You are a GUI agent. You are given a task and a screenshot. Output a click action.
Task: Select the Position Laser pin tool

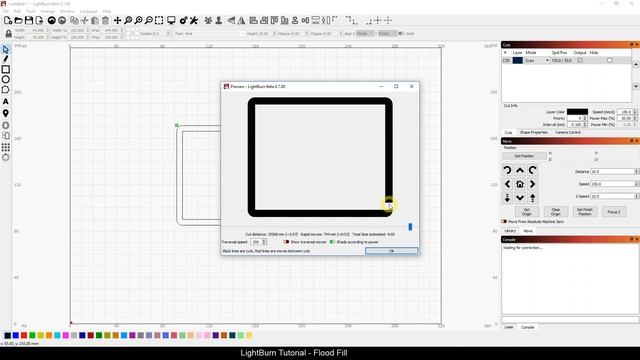point(6,113)
